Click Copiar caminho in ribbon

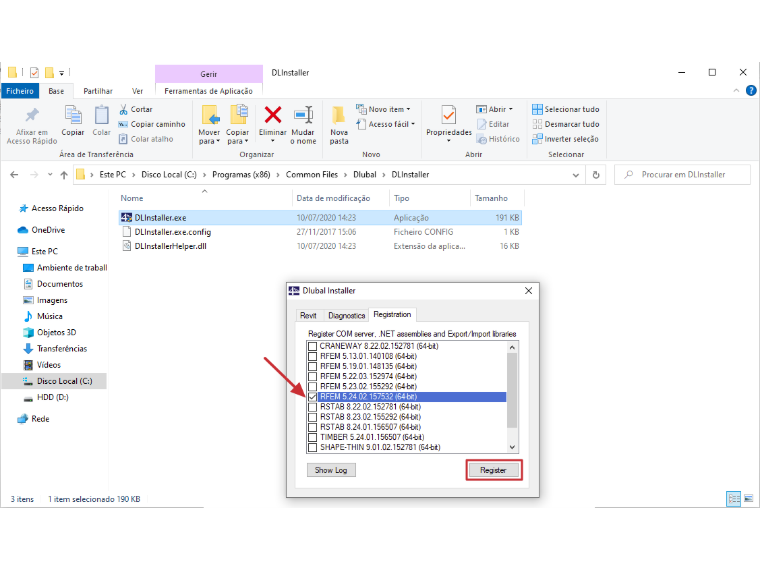tap(152, 124)
